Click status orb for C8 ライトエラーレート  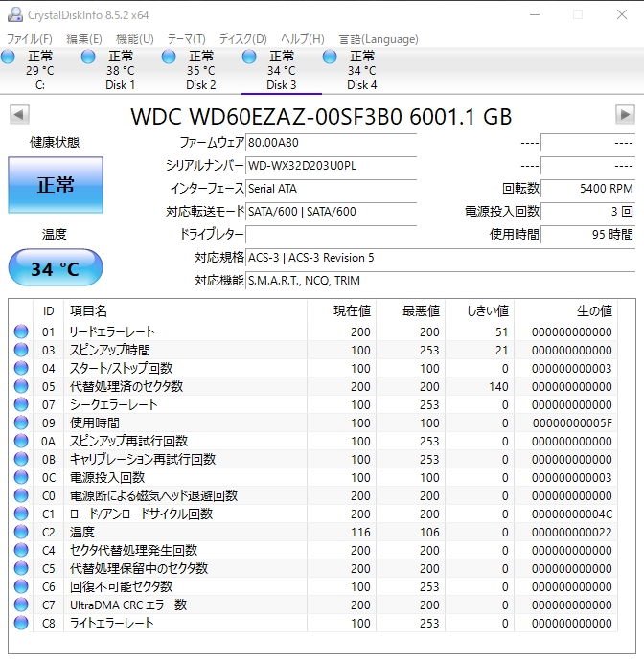21,623
